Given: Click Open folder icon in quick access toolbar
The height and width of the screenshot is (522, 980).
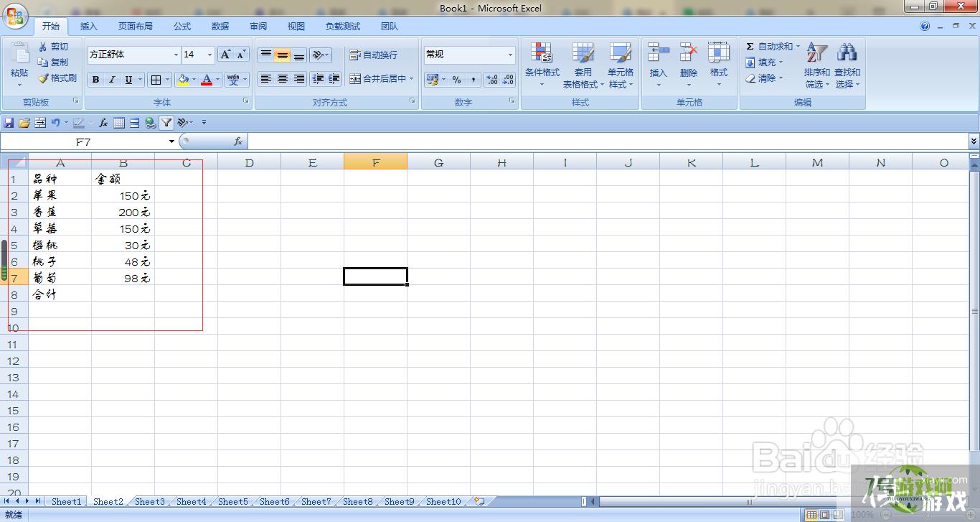Looking at the screenshot, I should (24, 123).
